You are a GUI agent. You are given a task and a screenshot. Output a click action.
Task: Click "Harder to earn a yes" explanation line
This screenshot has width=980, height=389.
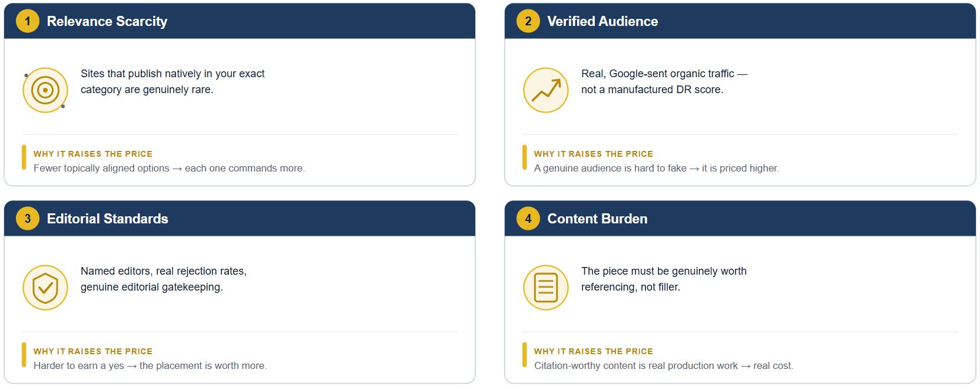(x=150, y=366)
